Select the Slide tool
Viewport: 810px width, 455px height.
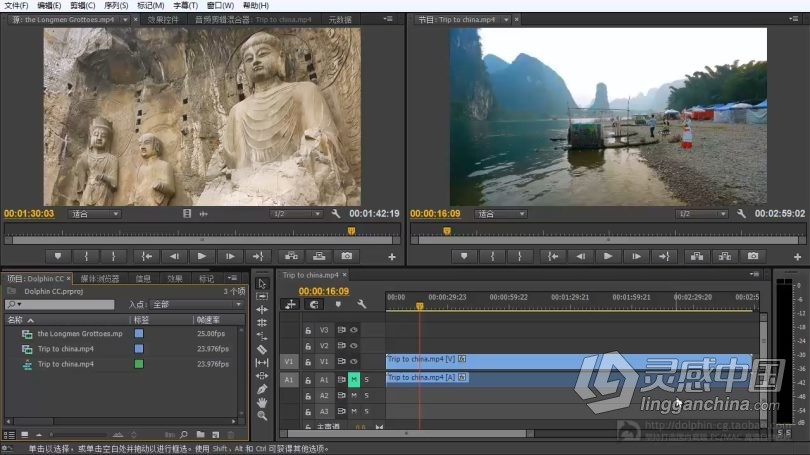point(262,375)
